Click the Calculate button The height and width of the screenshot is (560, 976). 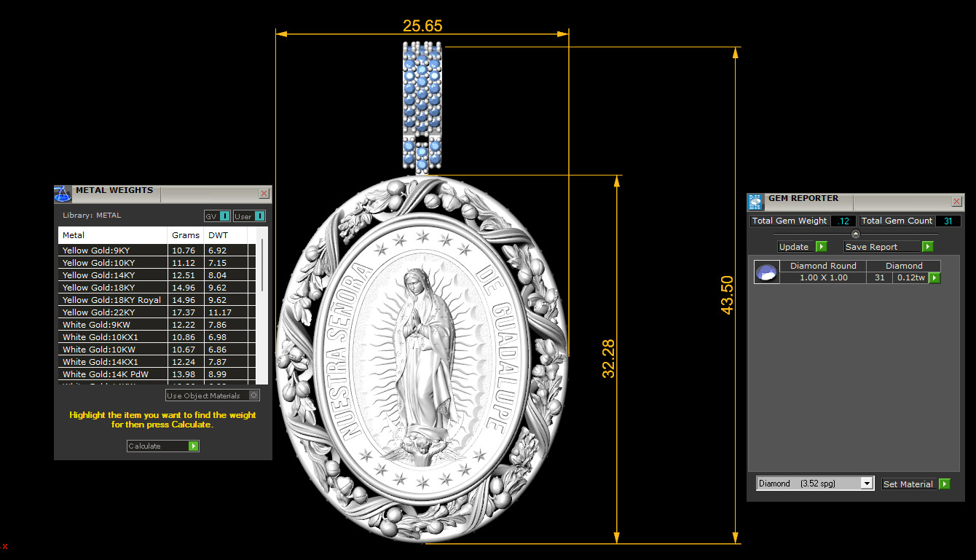pos(162,446)
